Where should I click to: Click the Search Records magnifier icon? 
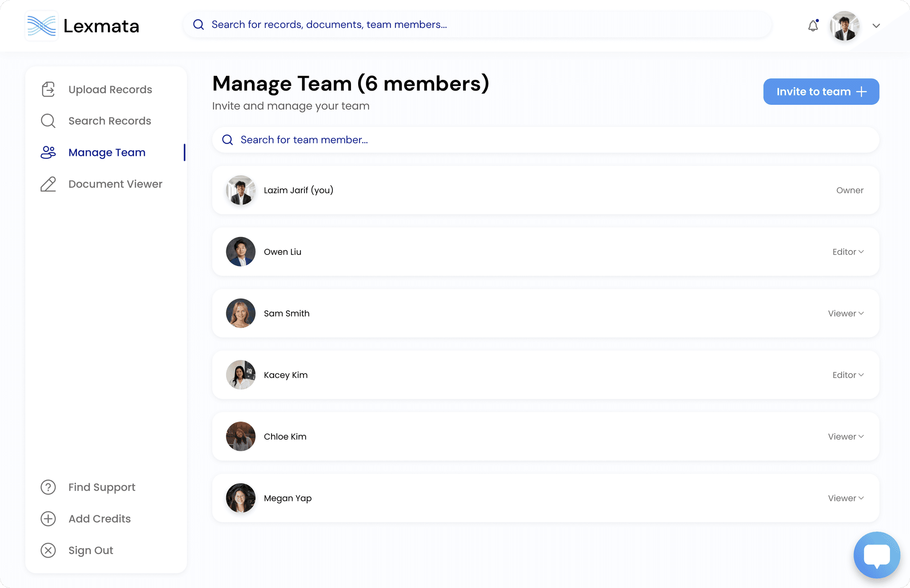pos(48,121)
